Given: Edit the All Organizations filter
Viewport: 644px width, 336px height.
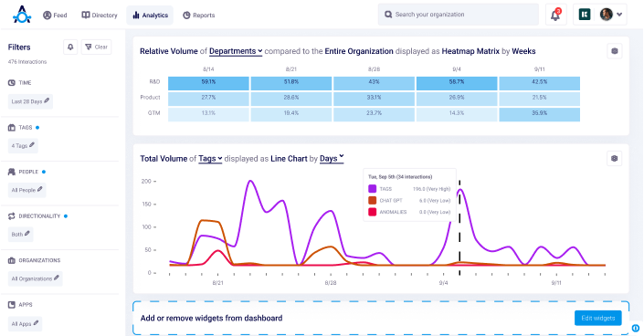Looking at the screenshot, I should coord(36,278).
